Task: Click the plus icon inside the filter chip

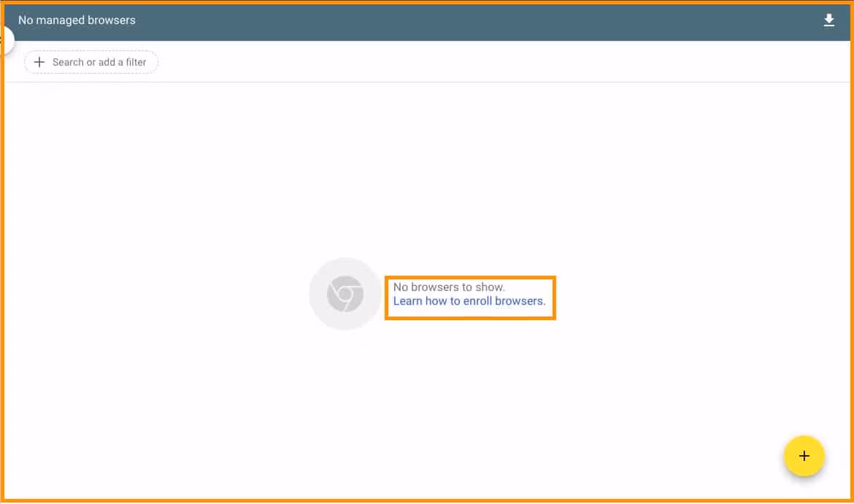Action: pos(39,62)
